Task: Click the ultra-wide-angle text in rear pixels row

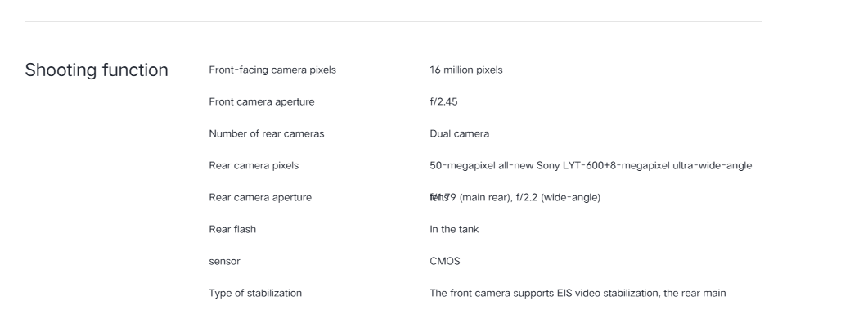Action: 712,165
